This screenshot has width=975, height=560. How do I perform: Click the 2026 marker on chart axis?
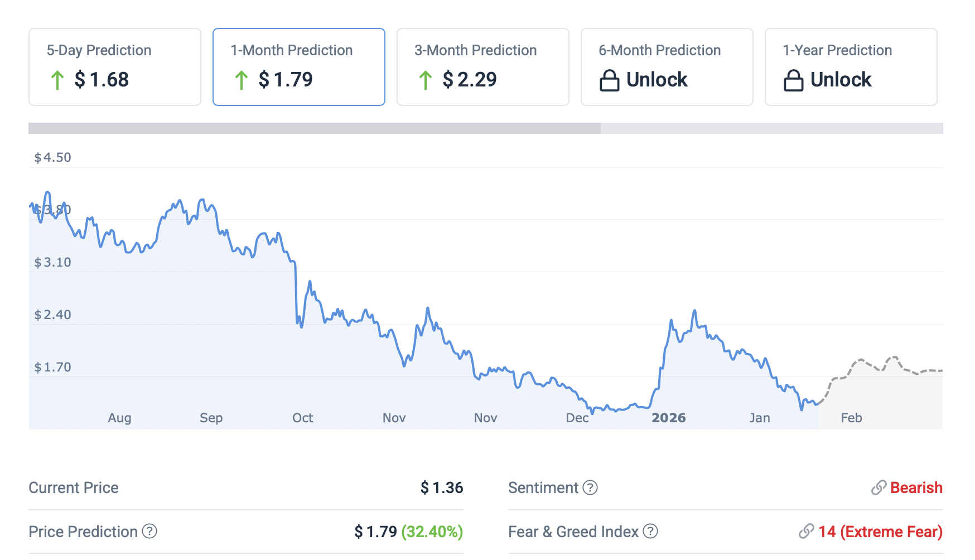point(668,418)
